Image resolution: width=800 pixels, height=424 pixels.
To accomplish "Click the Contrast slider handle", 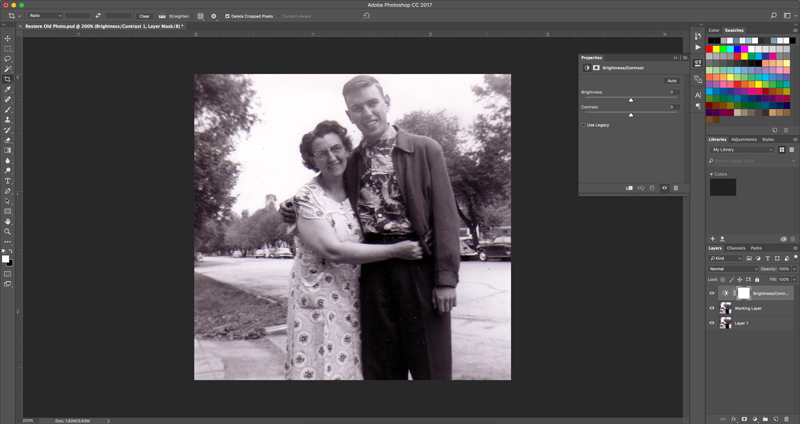I will [631, 115].
